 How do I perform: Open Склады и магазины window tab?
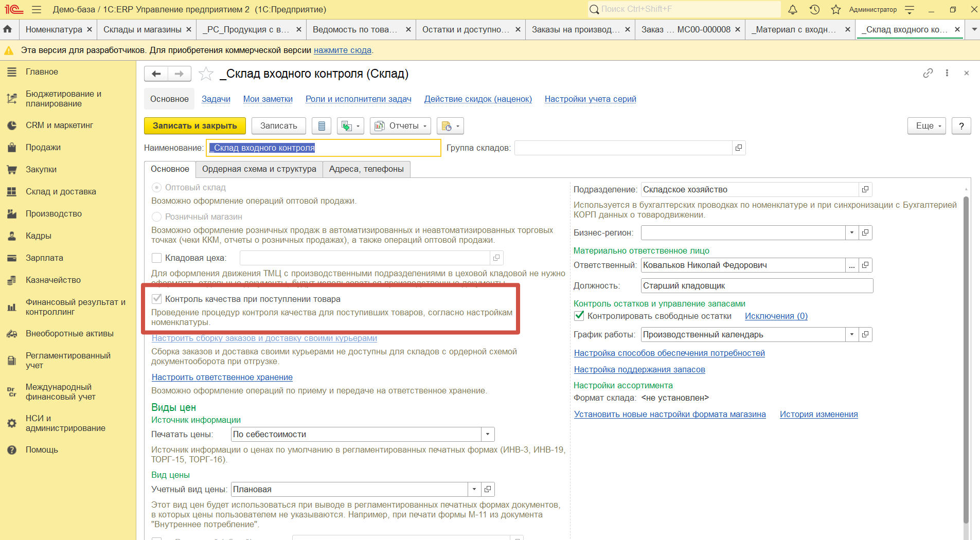pyautogui.click(x=142, y=29)
